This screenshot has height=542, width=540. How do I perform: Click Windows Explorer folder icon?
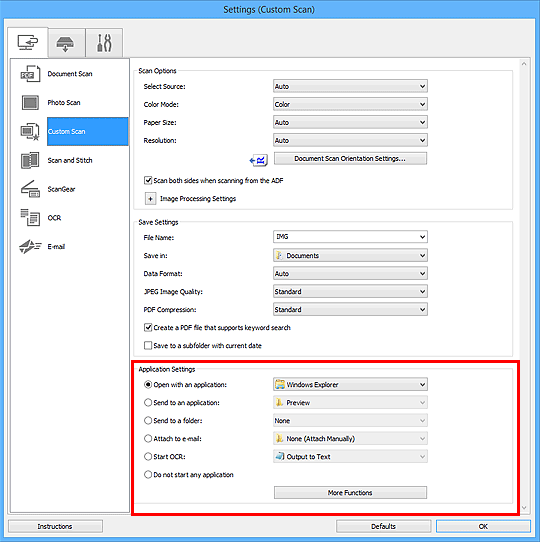tap(280, 384)
